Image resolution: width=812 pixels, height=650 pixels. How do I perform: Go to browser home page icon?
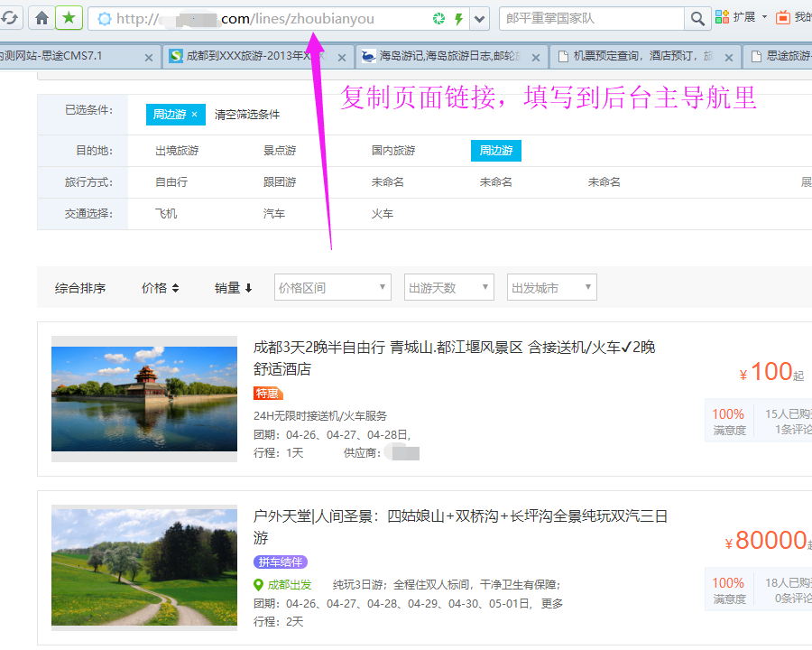(x=42, y=18)
